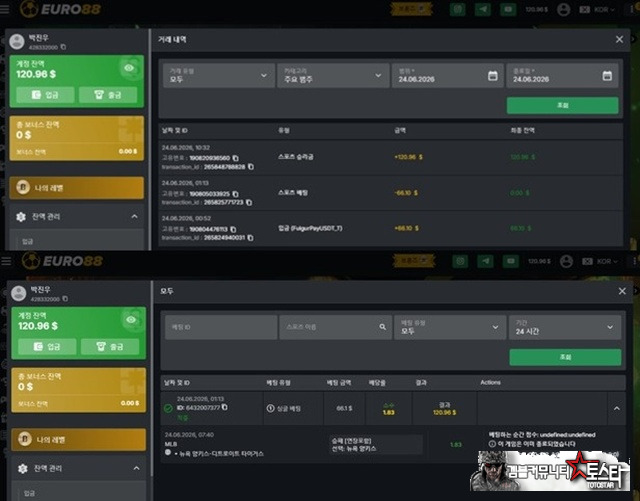Click YouTube icon in header above 모두 panel
Screen dimensions: 640x501
(x=510, y=261)
